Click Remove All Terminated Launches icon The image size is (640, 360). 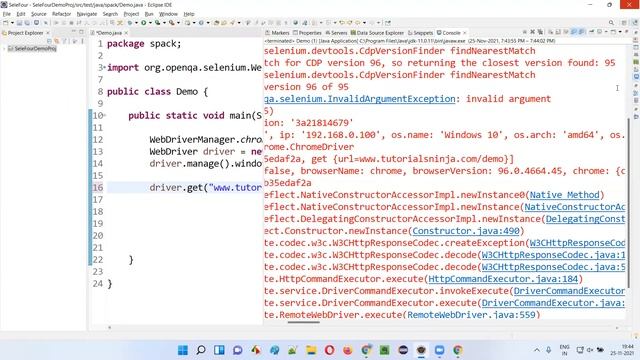(x=540, y=32)
